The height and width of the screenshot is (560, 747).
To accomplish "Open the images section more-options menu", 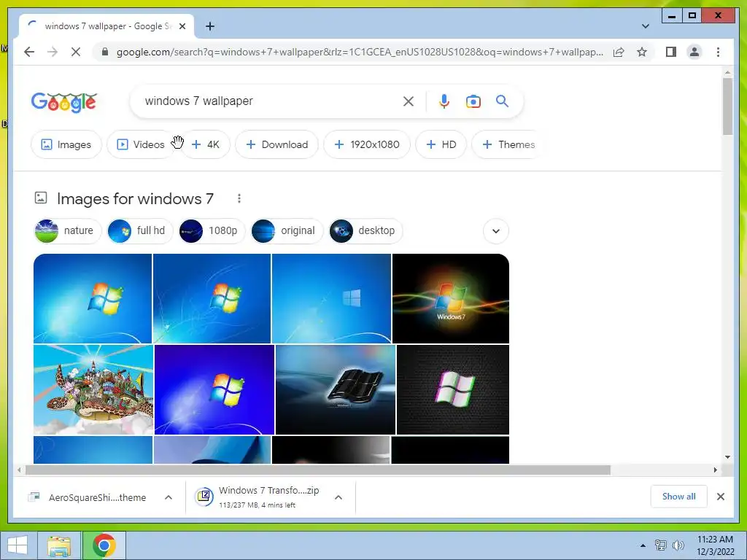I will click(239, 198).
